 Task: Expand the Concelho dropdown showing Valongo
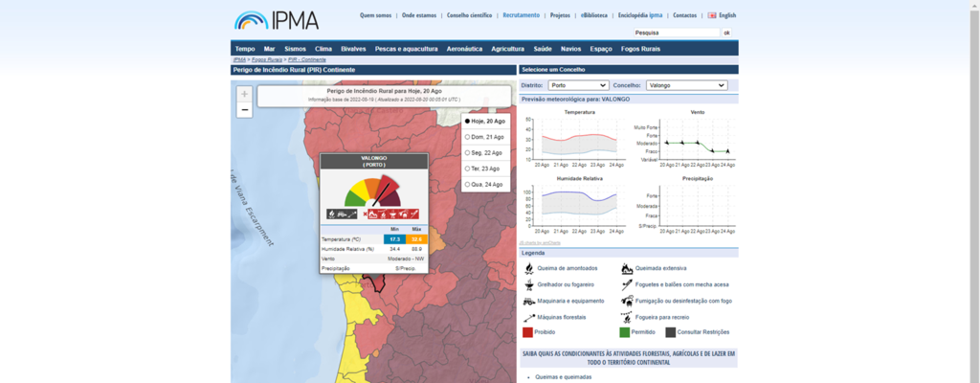[x=686, y=85]
